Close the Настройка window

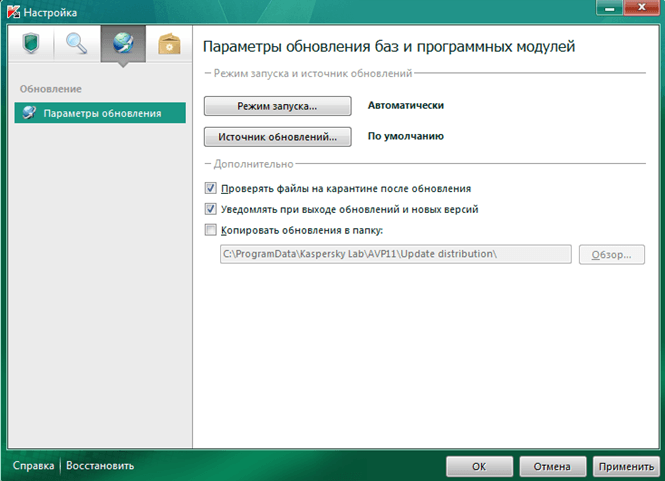635,9
